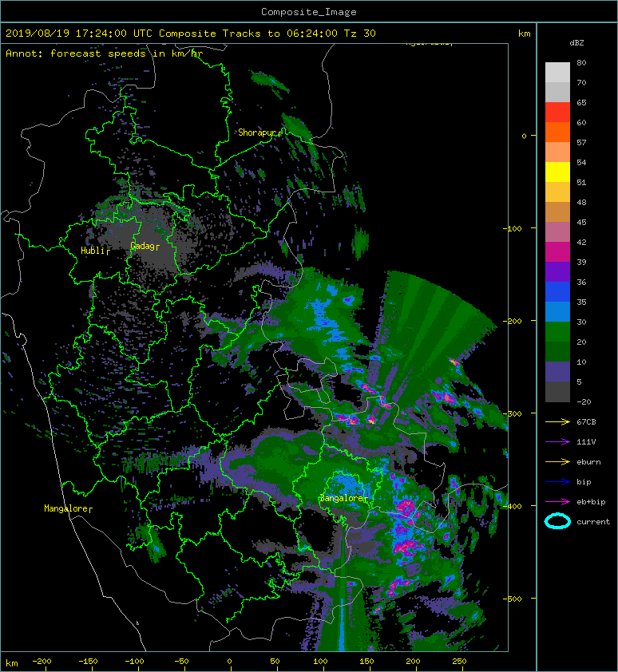Click the purple swatch in the dBZ color bar

click(x=557, y=271)
